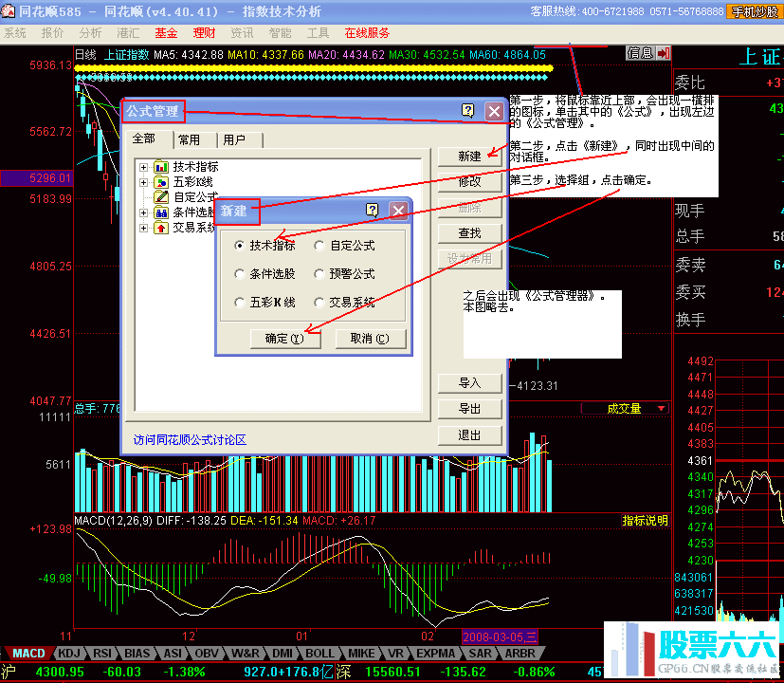Open the 基金 menu

(166, 32)
